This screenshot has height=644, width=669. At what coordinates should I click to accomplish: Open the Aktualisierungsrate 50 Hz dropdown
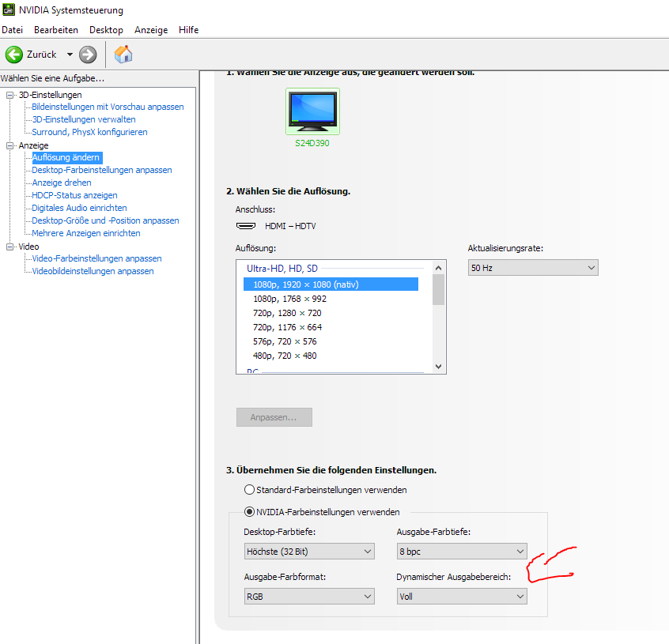pyautogui.click(x=533, y=268)
